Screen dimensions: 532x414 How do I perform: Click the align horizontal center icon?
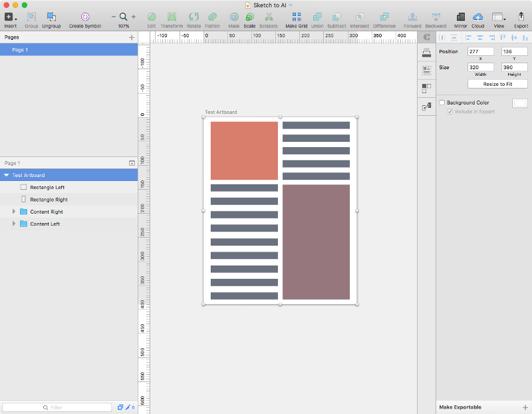(480, 37)
